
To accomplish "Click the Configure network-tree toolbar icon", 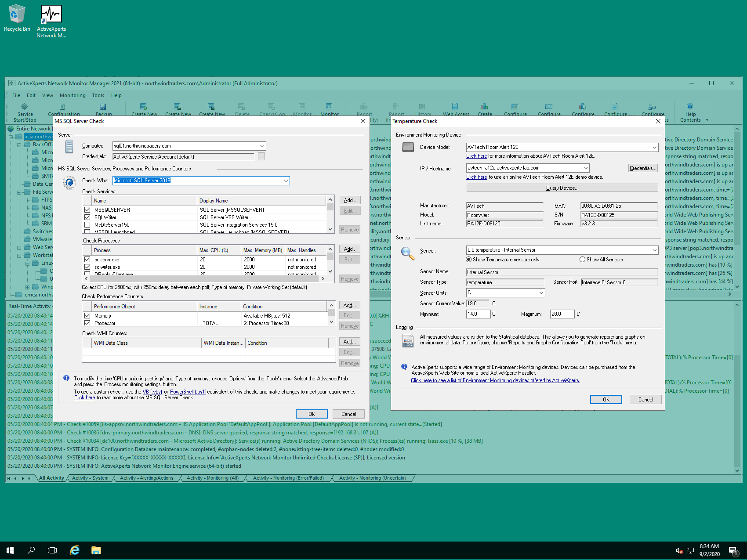I will click(652, 107).
